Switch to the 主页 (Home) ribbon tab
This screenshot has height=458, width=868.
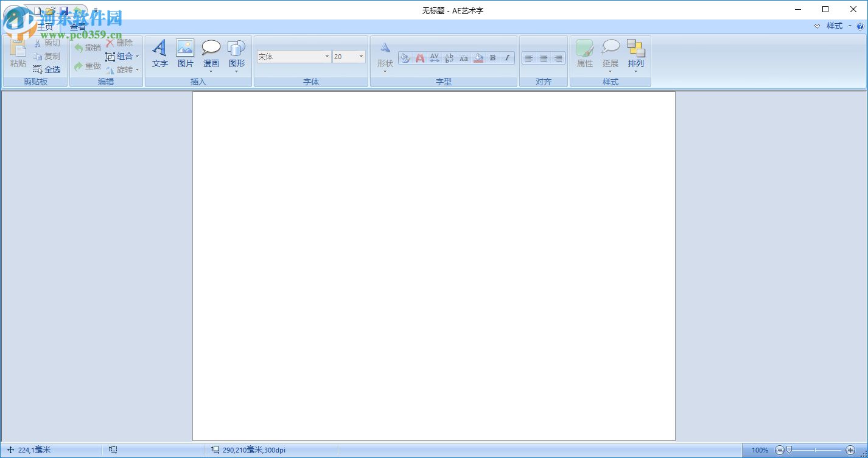coord(45,27)
